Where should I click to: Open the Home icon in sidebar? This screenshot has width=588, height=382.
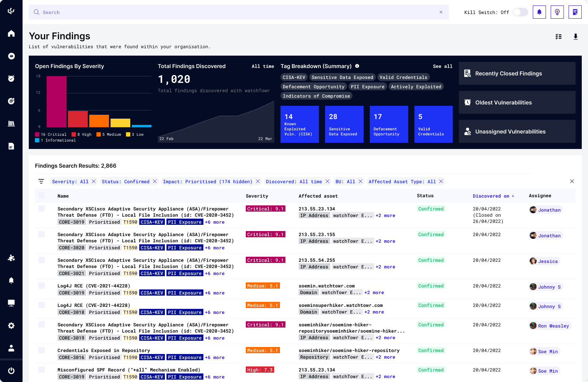click(11, 33)
